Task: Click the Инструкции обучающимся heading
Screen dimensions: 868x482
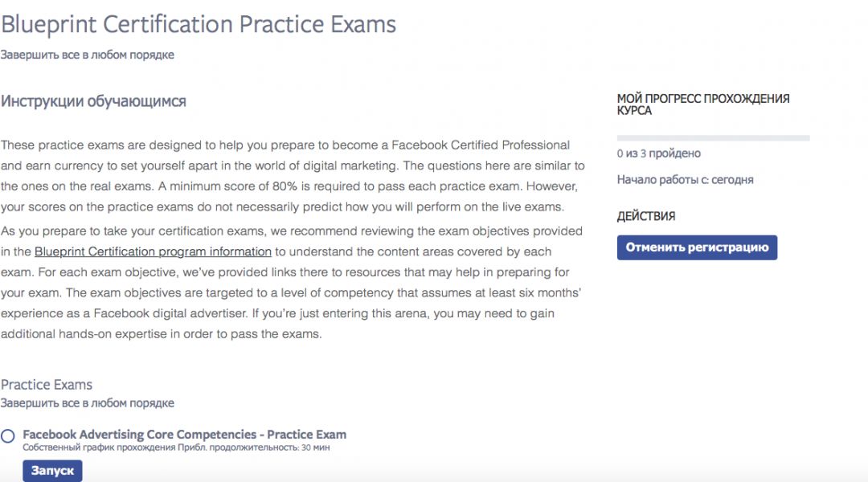Action: (93, 101)
